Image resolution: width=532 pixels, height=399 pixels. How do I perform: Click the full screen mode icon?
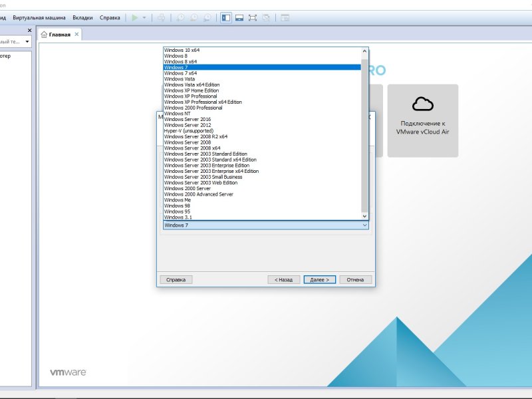click(253, 18)
